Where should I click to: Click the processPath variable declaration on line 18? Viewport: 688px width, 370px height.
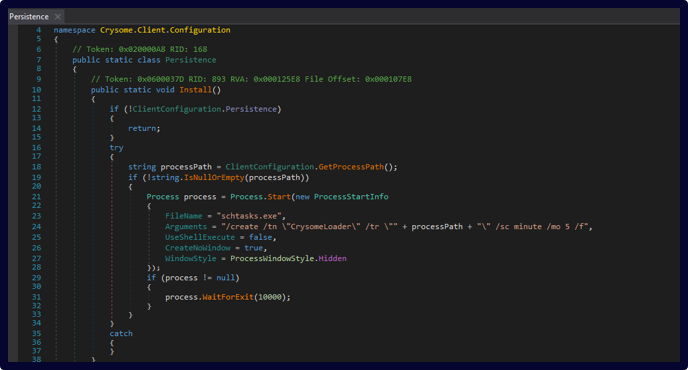[x=186, y=167]
